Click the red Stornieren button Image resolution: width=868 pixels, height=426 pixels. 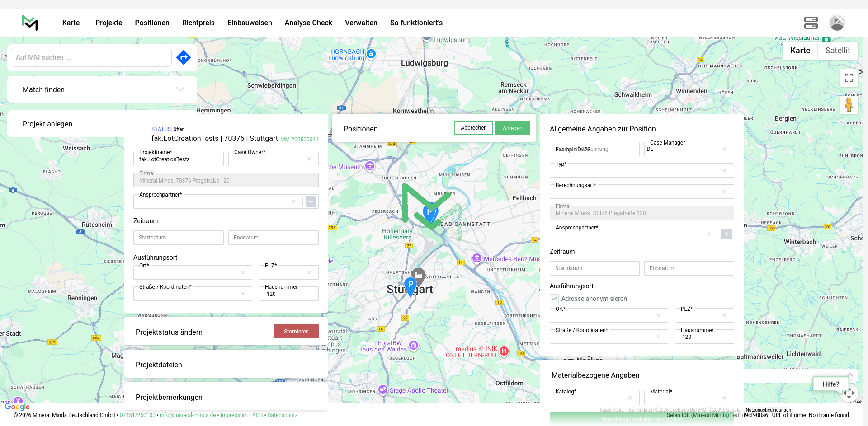coord(296,332)
